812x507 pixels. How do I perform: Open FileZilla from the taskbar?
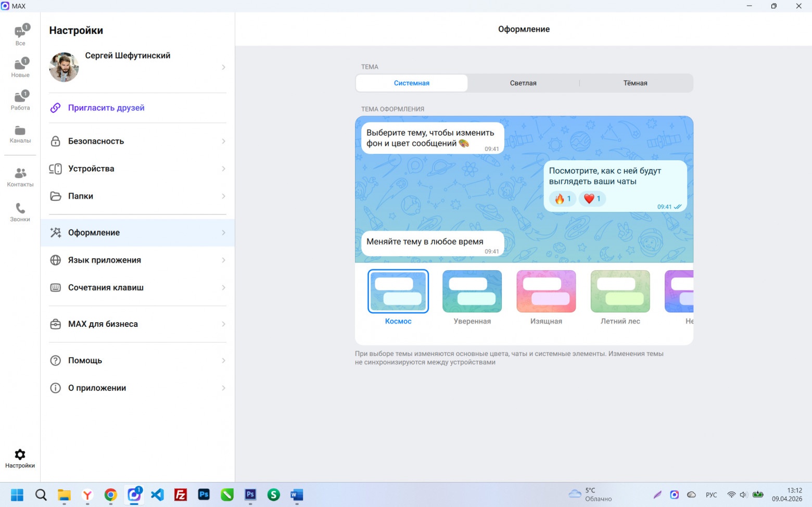[x=181, y=495]
